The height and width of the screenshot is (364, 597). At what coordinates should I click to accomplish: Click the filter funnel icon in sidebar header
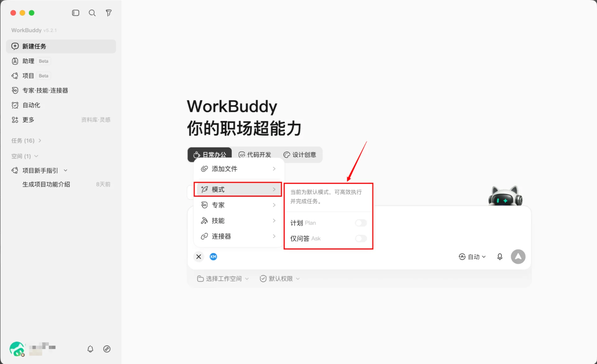point(109,13)
